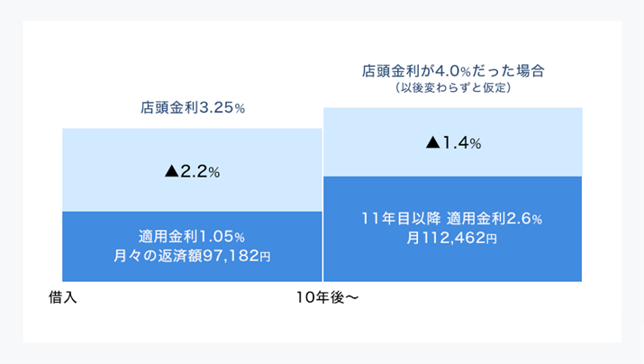Click the 97,182円 repayment amount
This screenshot has width=644, height=364.
[234, 257]
